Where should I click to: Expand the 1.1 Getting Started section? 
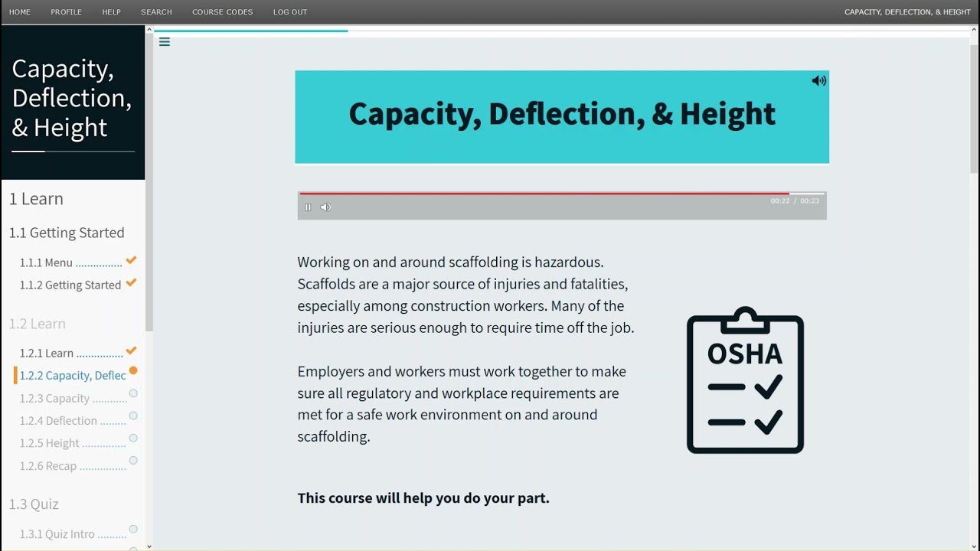click(67, 233)
